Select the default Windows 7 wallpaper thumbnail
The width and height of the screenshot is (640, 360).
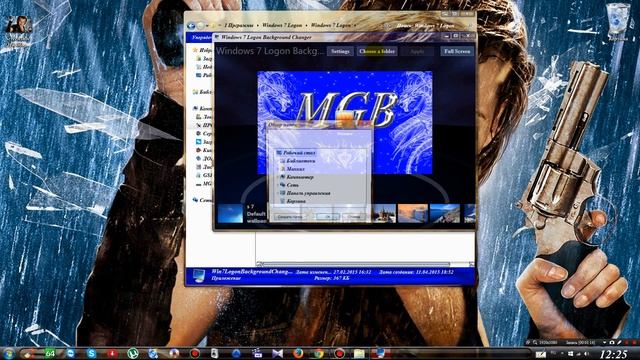tap(230, 214)
